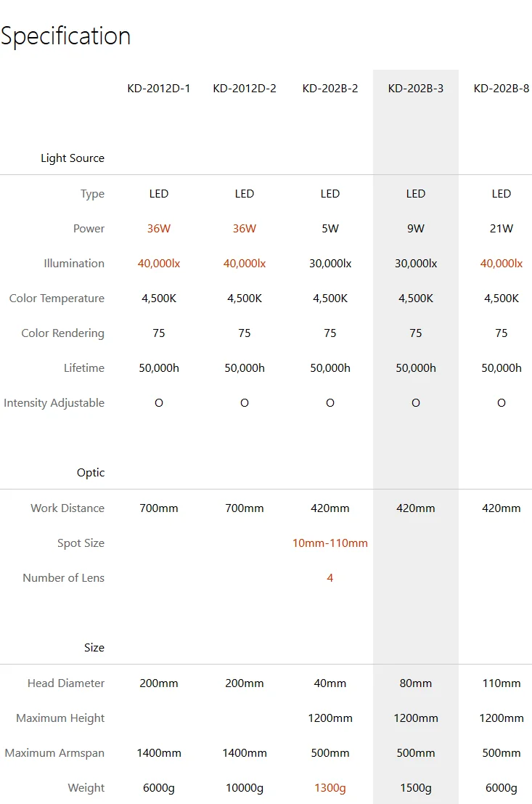
Task: Click the Intensity Adjustable circle for KD-202B-3
Action: tap(416, 403)
